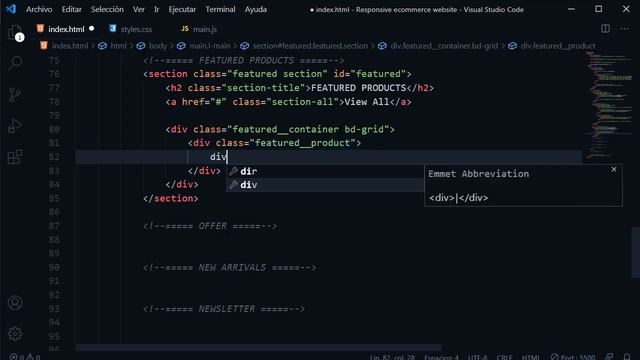Screen dimensions: 640x360
Task: Minimize the VS Code window
Action: [571, 9]
